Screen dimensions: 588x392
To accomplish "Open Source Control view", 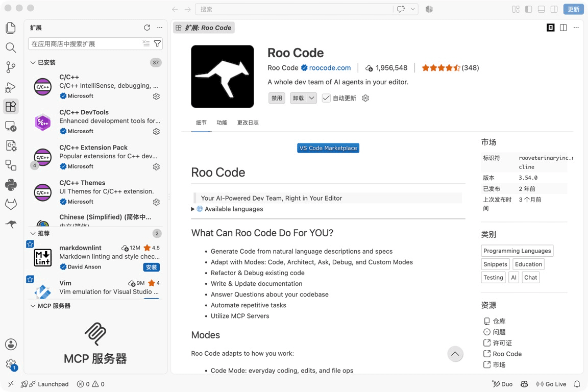I will tap(11, 67).
